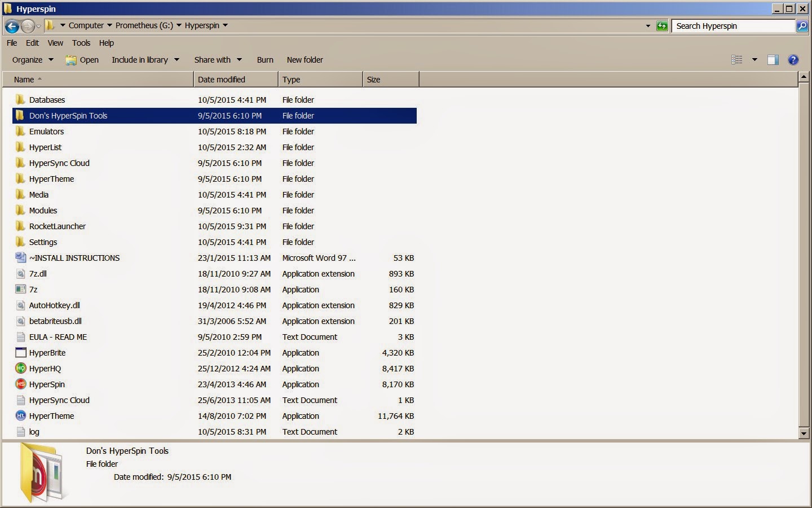Sort by the Size column header

[x=391, y=80]
